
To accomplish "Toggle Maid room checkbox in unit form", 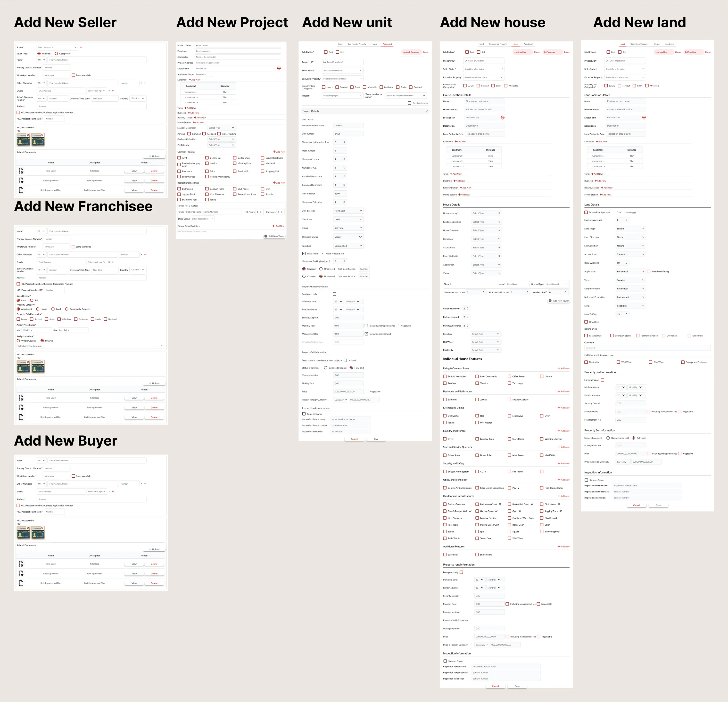I will (x=304, y=253).
